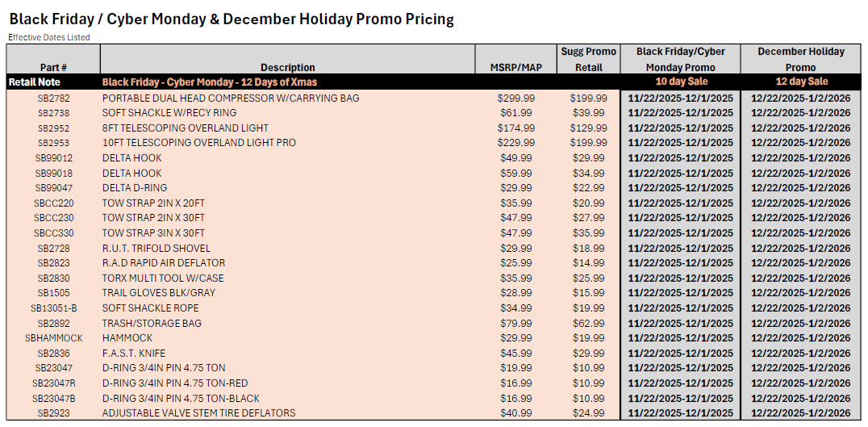Select the Sugg Promo Retail header cell
The image size is (868, 427).
pos(588,59)
